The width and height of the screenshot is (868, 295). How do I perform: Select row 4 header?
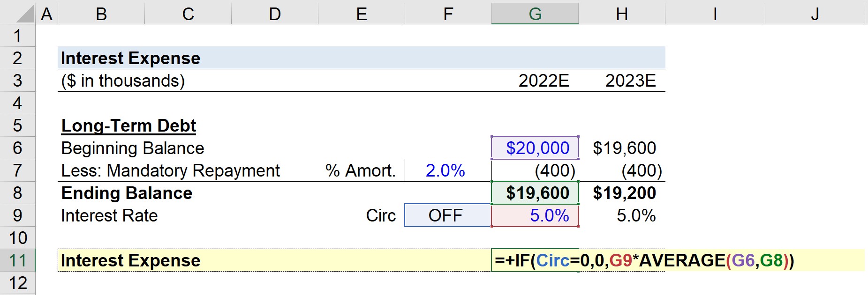click(17, 103)
